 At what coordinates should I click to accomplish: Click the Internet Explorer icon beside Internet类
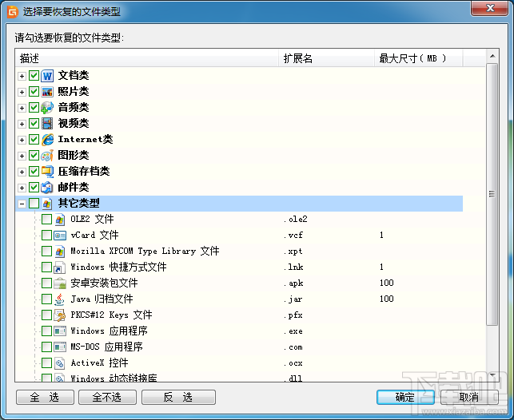[47, 140]
